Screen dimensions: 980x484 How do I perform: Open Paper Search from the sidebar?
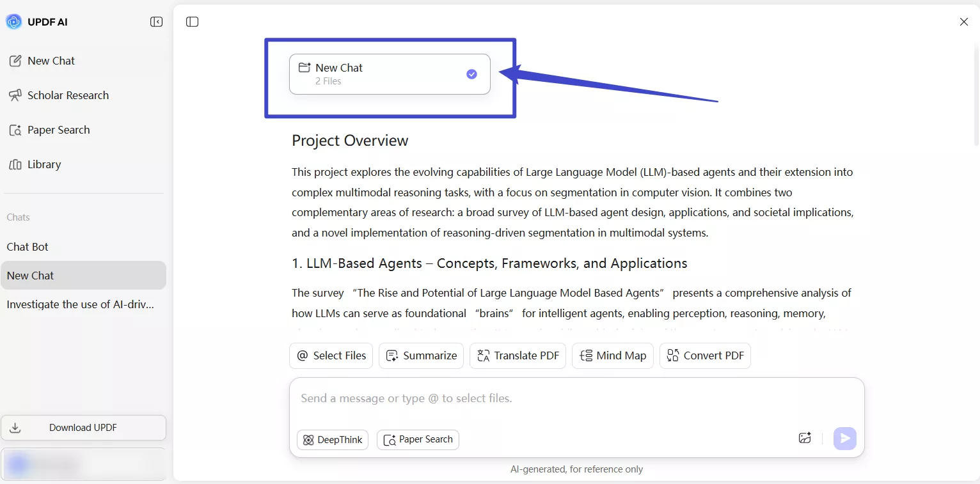click(x=58, y=130)
